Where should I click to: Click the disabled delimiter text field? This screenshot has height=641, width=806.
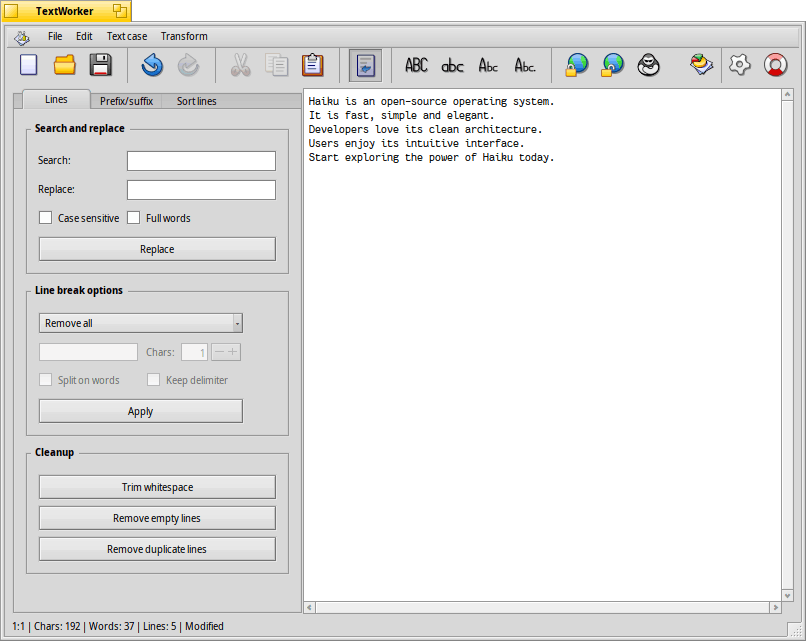pos(88,352)
